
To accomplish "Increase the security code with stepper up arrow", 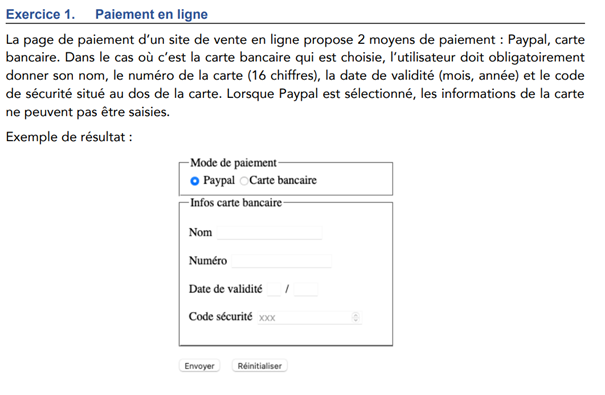I will point(356,315).
